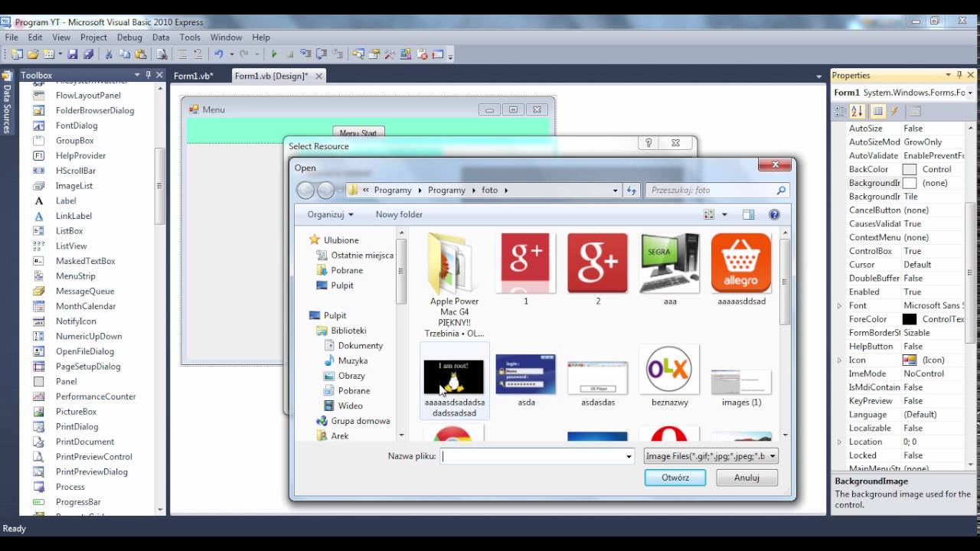The width and height of the screenshot is (980, 551).
Task: Open the Toolbox window position dropdown
Action: [x=138, y=75]
